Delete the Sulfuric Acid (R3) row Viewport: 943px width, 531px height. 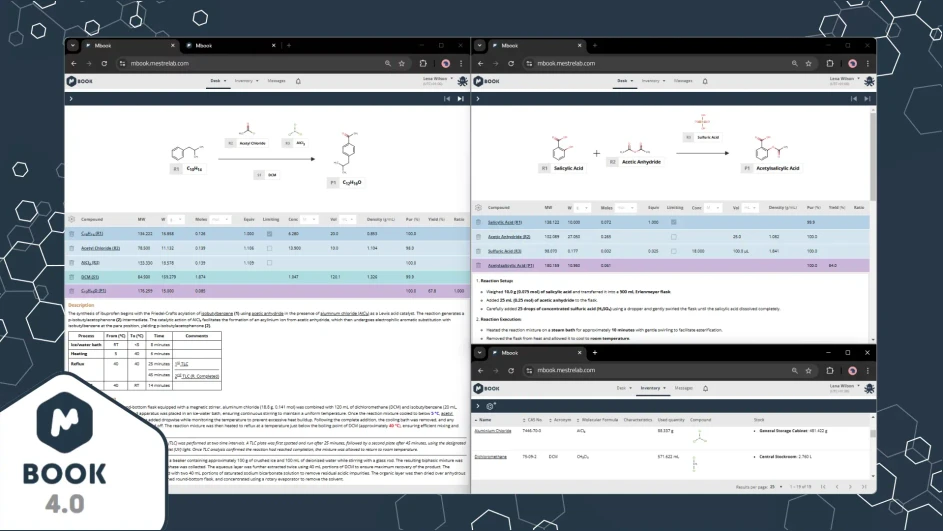pyautogui.click(x=479, y=251)
